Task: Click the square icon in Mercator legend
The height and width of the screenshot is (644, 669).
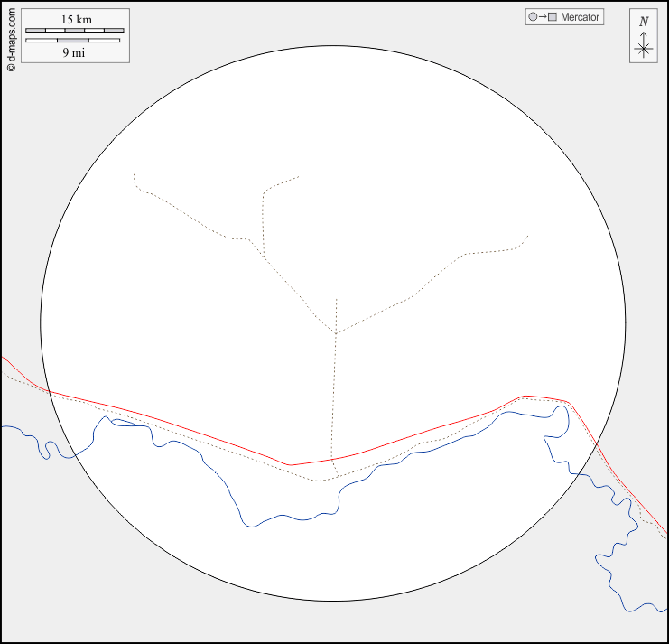Action: [x=552, y=17]
